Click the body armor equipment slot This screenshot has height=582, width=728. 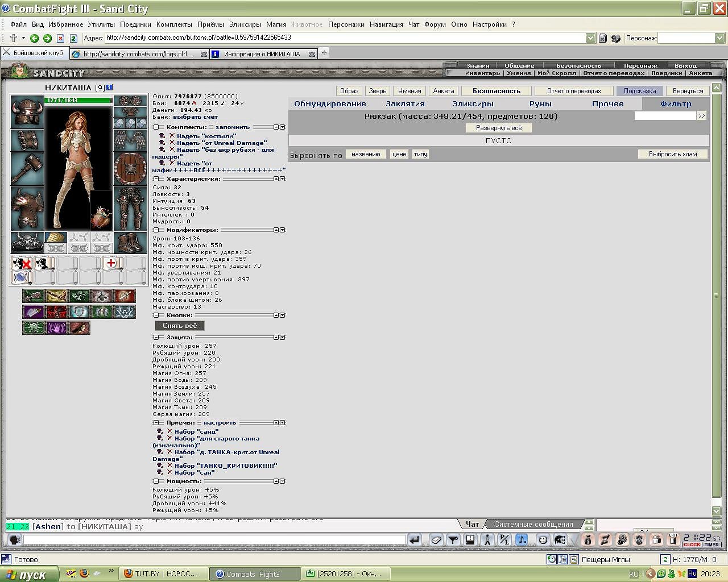(x=27, y=208)
